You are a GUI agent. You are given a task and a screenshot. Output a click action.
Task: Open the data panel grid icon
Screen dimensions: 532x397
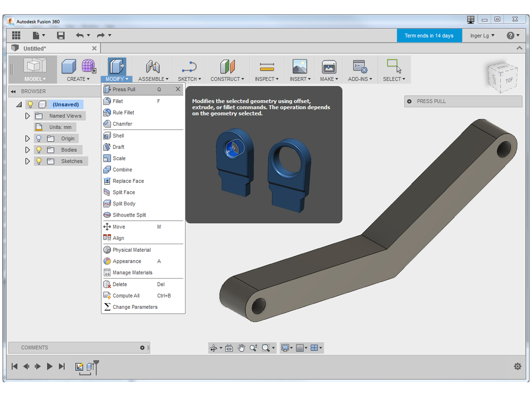click(x=16, y=35)
